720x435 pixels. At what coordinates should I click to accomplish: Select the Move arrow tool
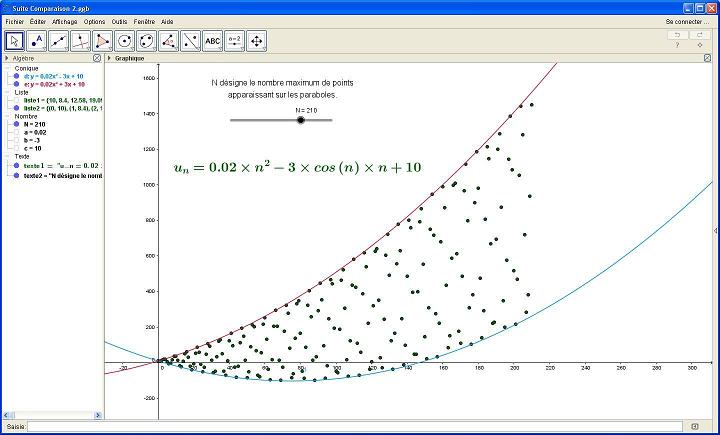pyautogui.click(x=16, y=41)
